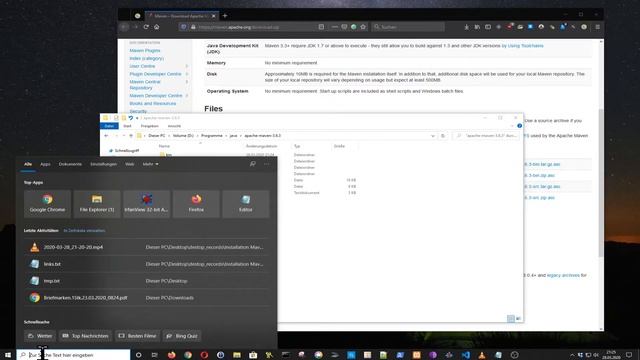This screenshot has height=360, width=640.
Task: Open the Windows Start menu
Action: tap(8, 355)
